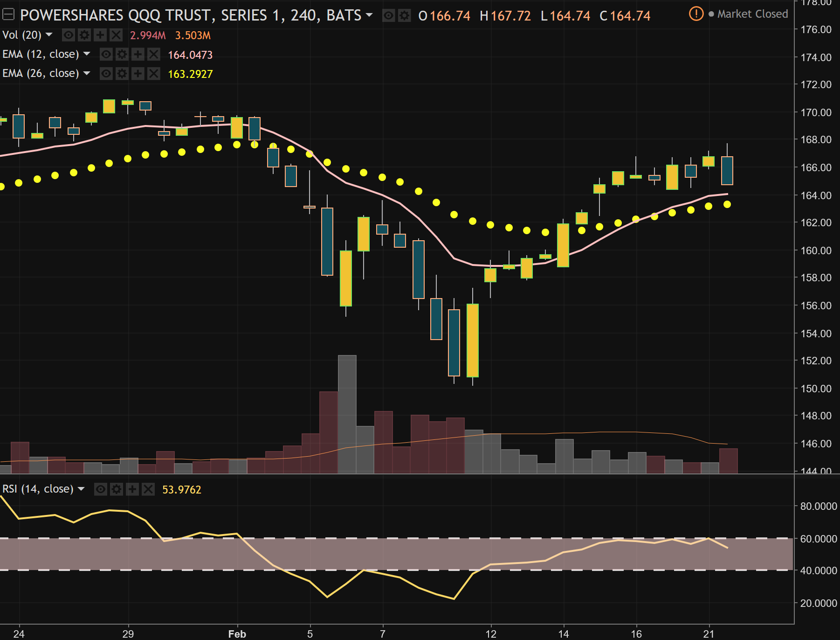The height and width of the screenshot is (640, 840).
Task: Click the Feb date label on time axis
Action: coord(237,634)
